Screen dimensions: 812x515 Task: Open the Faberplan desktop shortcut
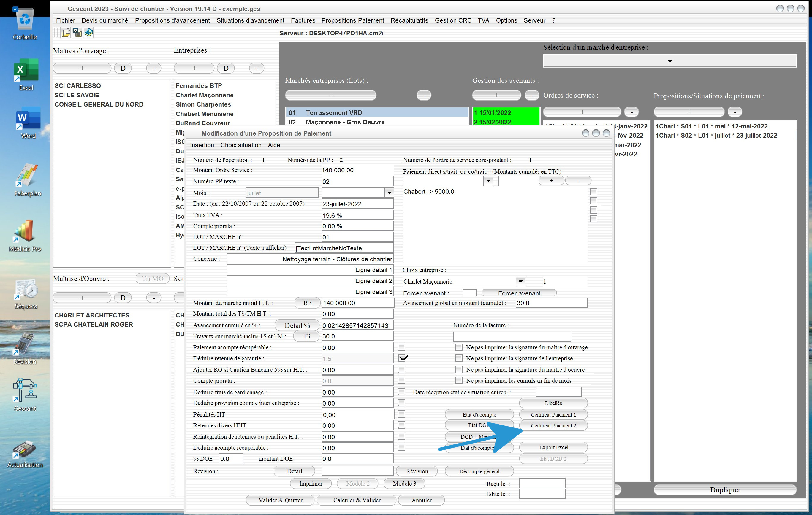click(28, 180)
